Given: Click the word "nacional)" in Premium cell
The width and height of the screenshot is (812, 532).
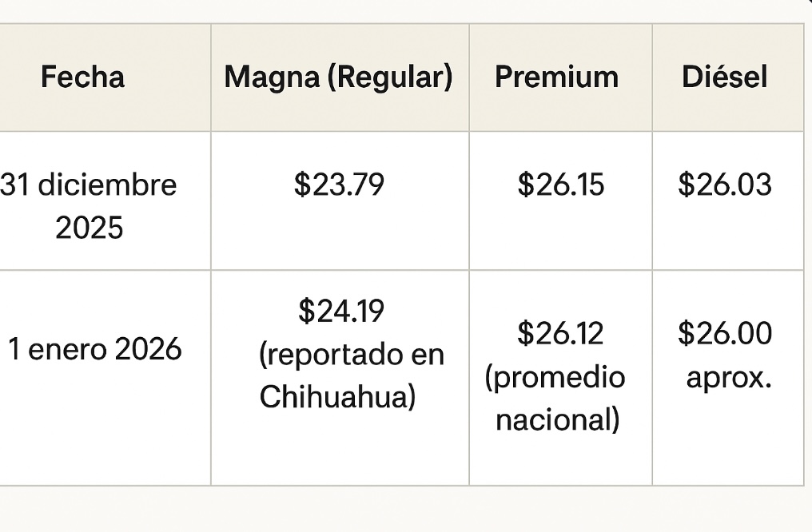Looking at the screenshot, I should coord(557,419).
